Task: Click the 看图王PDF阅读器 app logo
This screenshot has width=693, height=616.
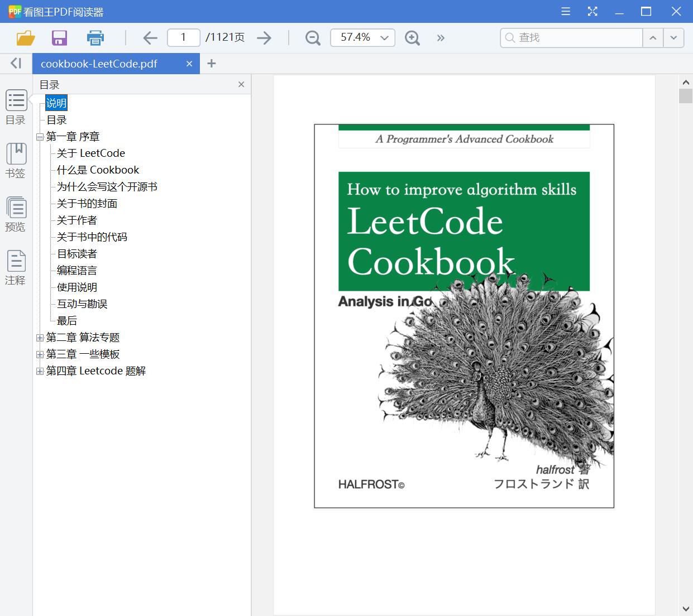Action: [15, 11]
